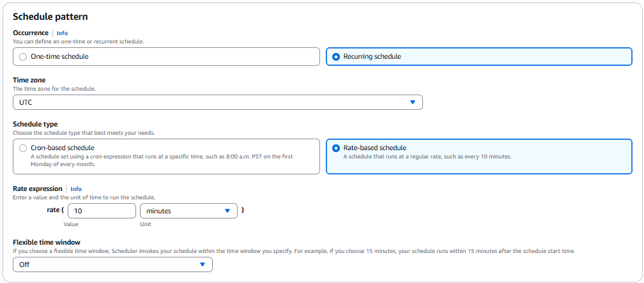This screenshot has height=283, width=644.
Task: Choose the Cron-based schedule radio option
Action: [x=24, y=148]
